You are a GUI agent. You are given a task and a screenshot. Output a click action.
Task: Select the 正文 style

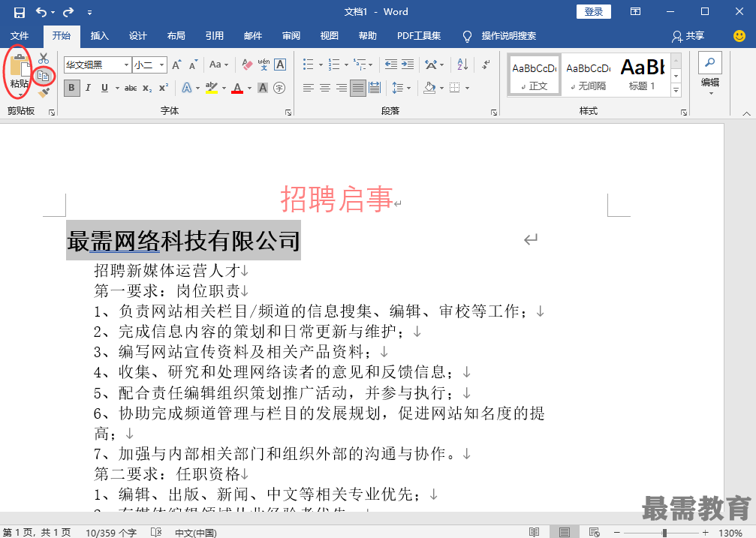(535, 75)
